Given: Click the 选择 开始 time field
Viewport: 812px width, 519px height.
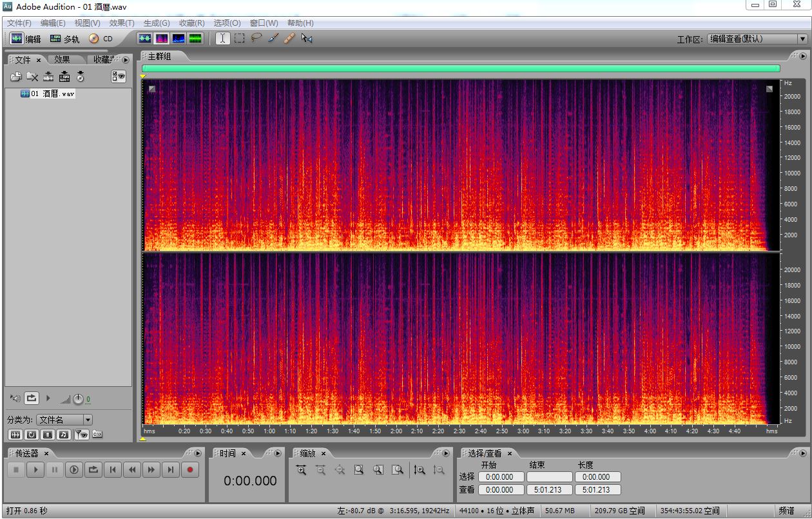Looking at the screenshot, I should coord(500,477).
